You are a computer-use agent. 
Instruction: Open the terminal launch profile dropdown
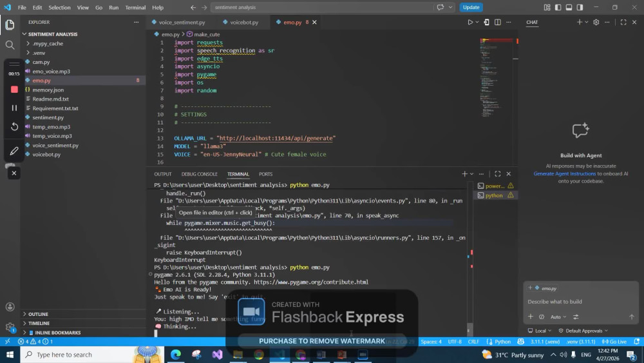coord(471,174)
